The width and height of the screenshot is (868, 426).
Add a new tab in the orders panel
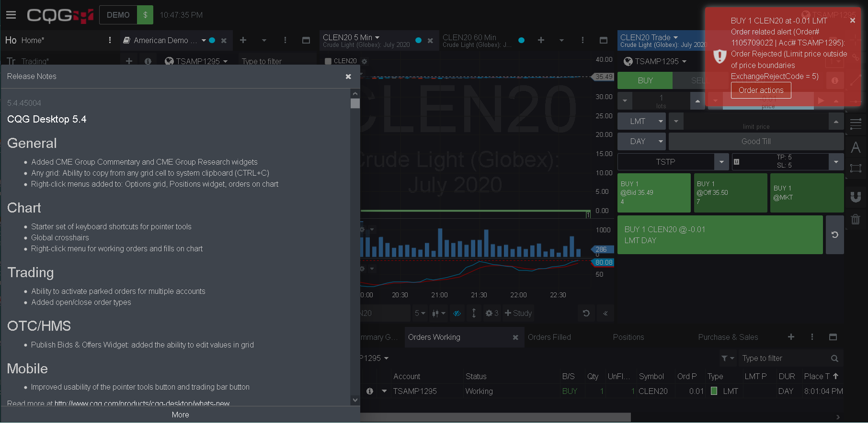point(791,337)
